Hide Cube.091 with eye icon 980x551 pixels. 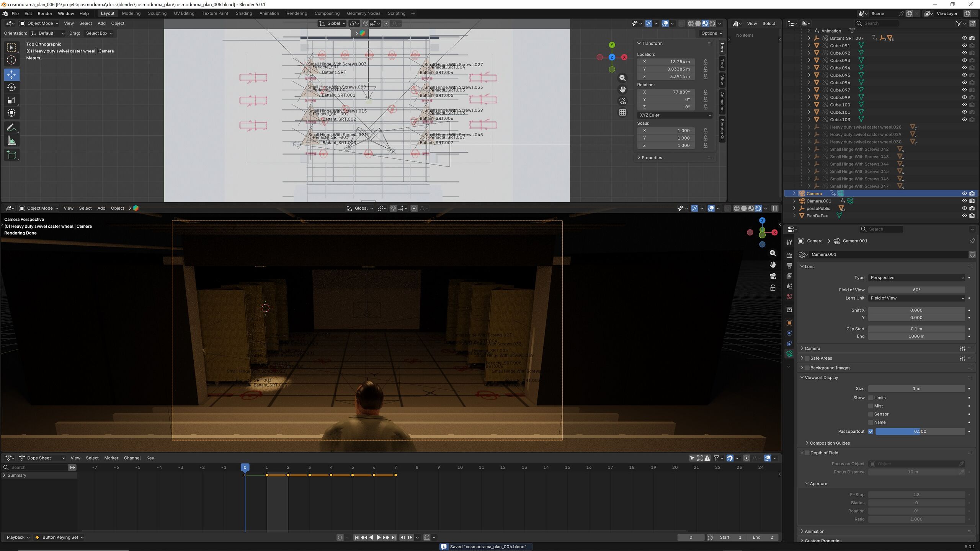964,46
